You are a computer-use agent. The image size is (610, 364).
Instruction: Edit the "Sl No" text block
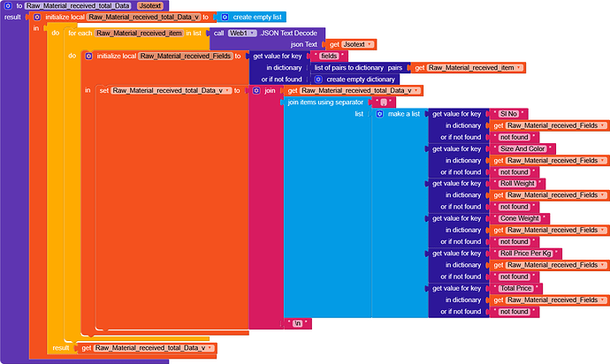tap(508, 114)
